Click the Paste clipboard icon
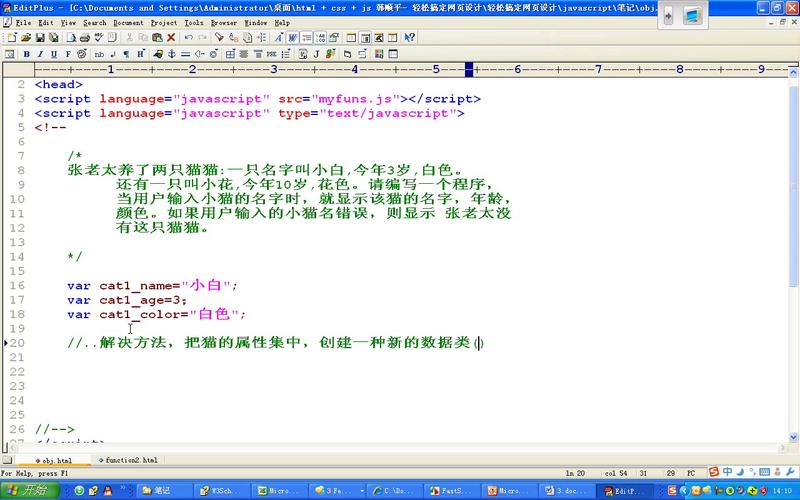800x500 pixels. click(157, 37)
